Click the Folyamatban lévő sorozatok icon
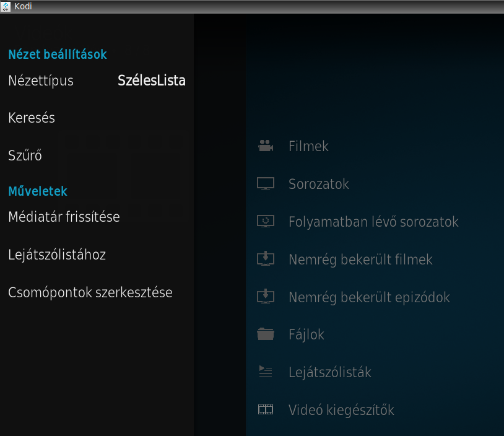Image resolution: width=504 pixels, height=436 pixels. pyautogui.click(x=266, y=221)
